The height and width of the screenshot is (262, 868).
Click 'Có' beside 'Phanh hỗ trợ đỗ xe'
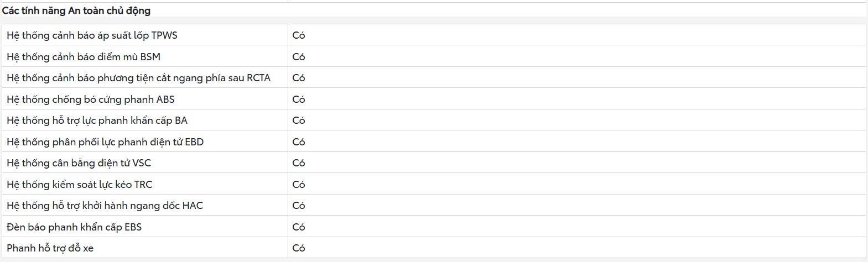click(299, 248)
